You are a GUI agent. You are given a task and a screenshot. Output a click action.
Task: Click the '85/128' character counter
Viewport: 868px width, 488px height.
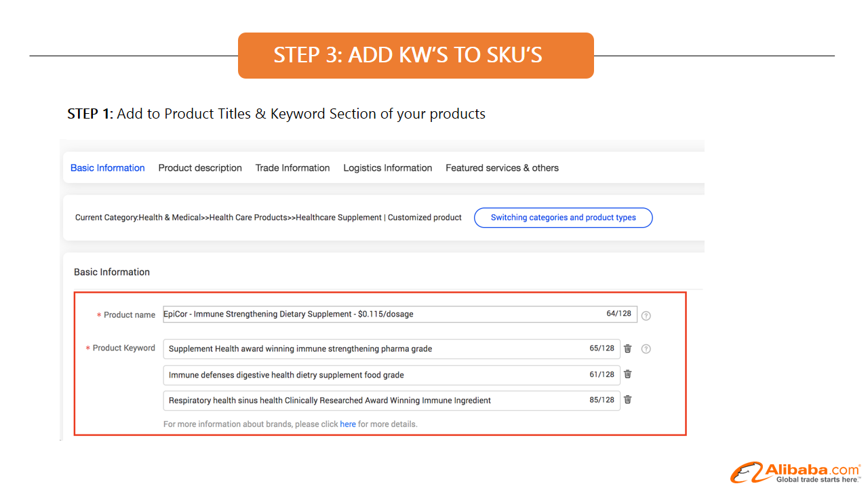pyautogui.click(x=602, y=400)
